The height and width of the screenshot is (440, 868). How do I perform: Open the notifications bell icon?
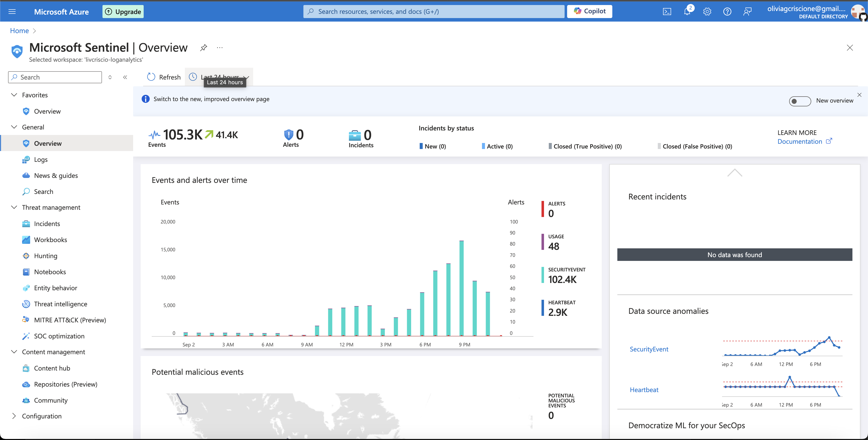click(x=687, y=12)
